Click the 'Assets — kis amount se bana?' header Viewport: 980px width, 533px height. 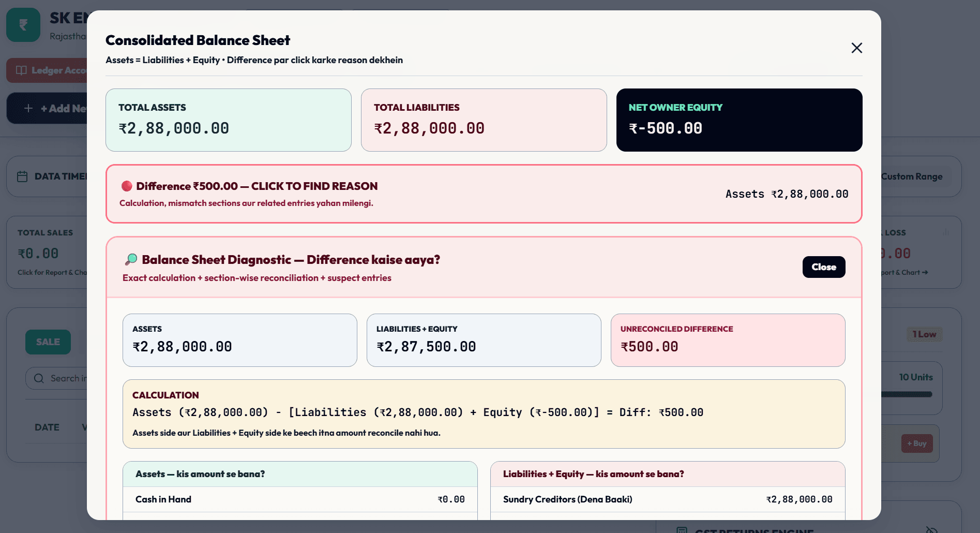point(300,474)
